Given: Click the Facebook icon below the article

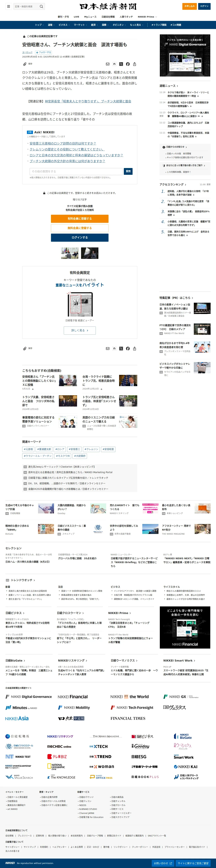Looking at the screenshot, I should coord(128,348).
